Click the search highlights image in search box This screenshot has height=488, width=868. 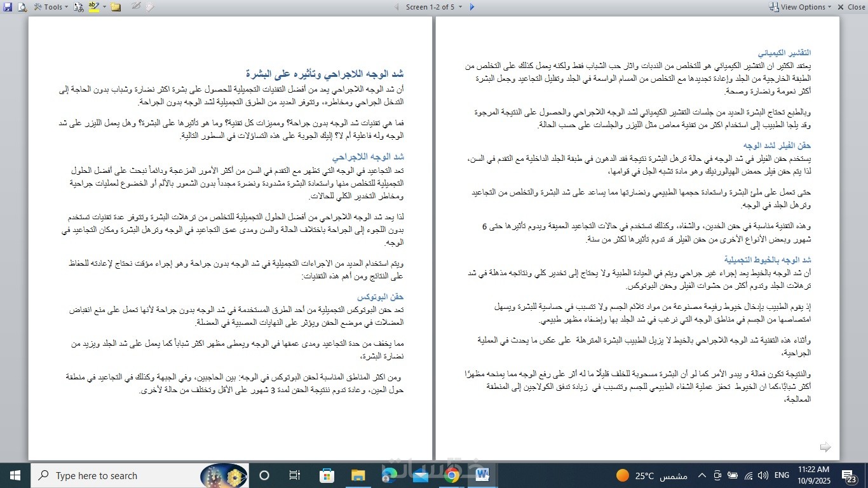coord(224,475)
